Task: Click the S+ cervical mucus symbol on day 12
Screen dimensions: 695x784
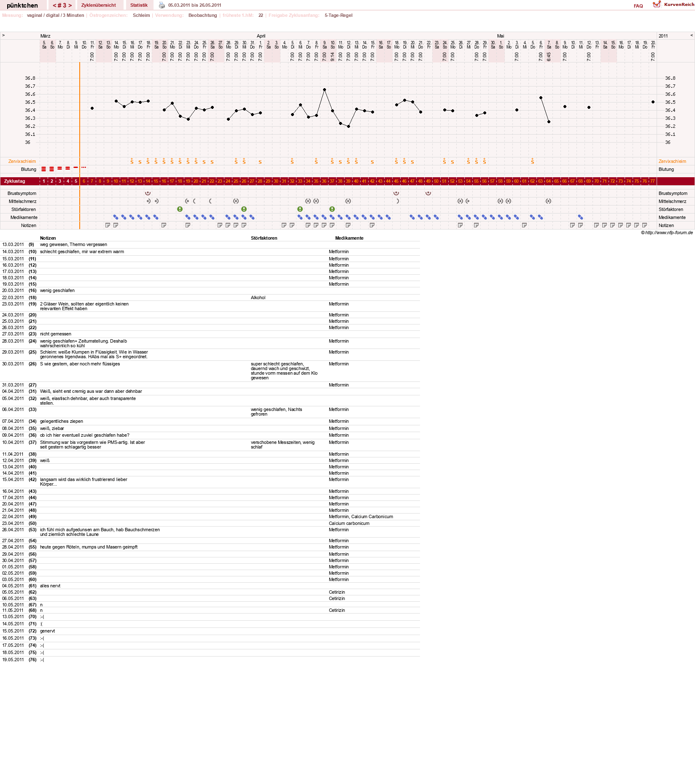Action: 132,161
